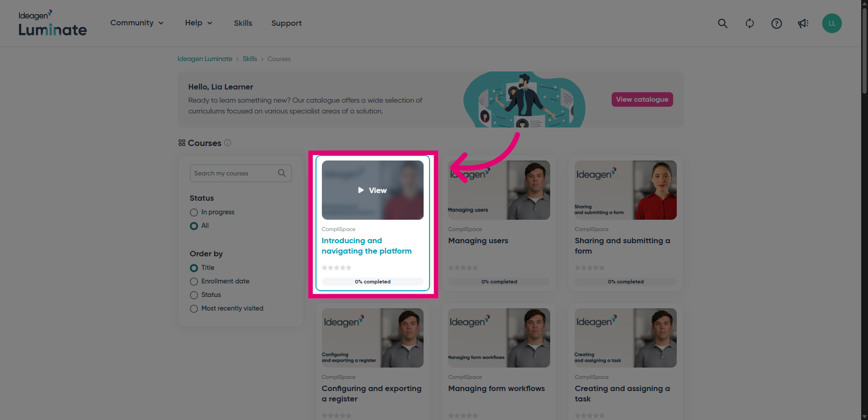The image size is (868, 420).
Task: Rate Sharing and submitting a form stars
Action: pos(590,268)
